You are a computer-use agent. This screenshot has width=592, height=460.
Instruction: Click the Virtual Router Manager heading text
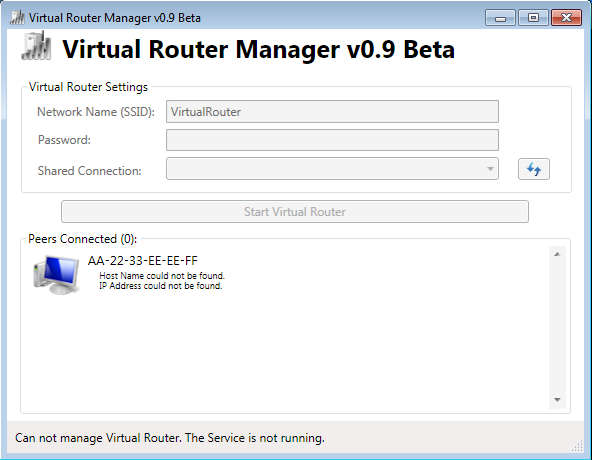[x=259, y=49]
